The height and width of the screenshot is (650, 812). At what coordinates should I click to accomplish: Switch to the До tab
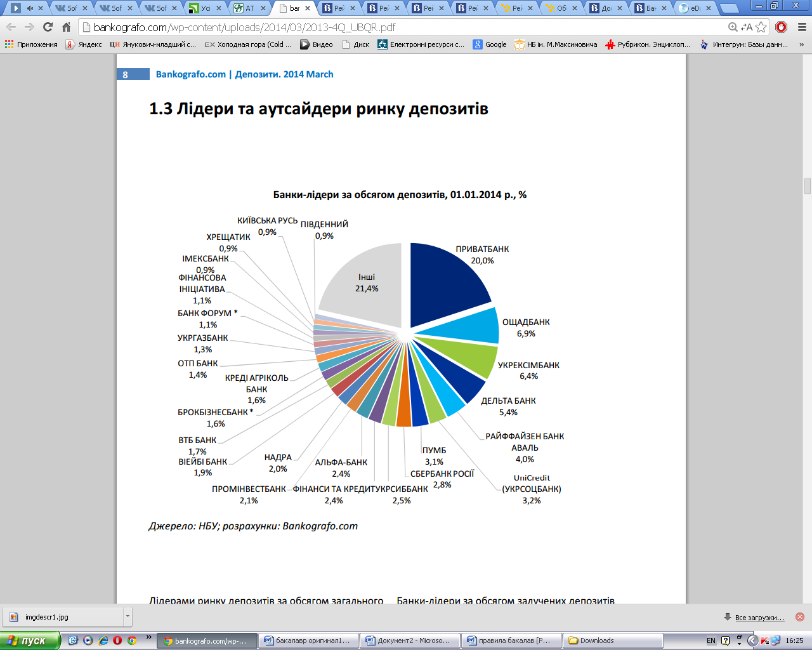coord(606,8)
